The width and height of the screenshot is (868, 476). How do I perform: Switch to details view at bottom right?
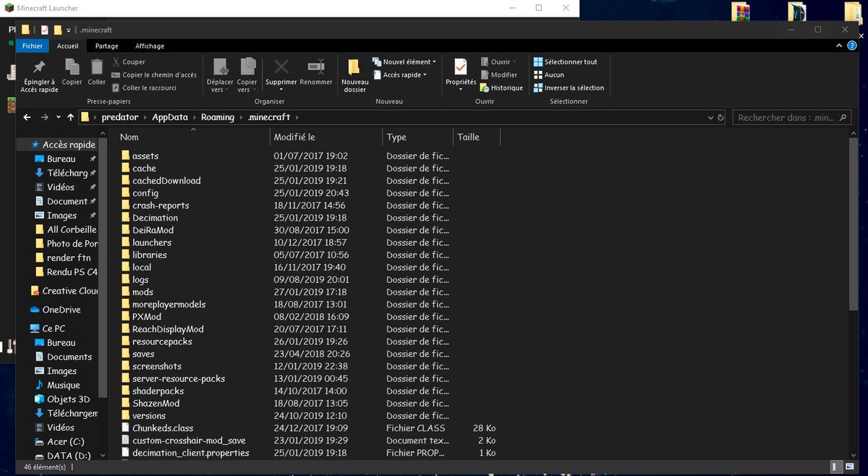coord(837,467)
